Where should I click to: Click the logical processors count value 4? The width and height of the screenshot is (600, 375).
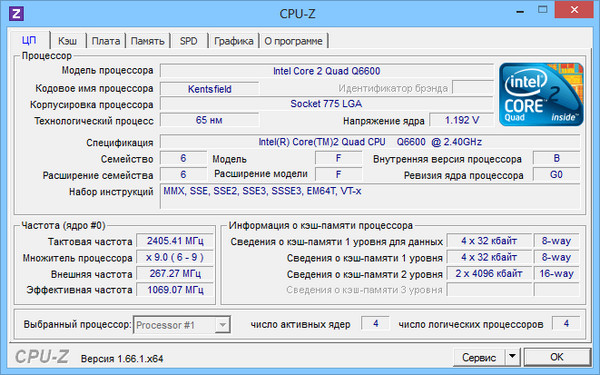coord(566,324)
